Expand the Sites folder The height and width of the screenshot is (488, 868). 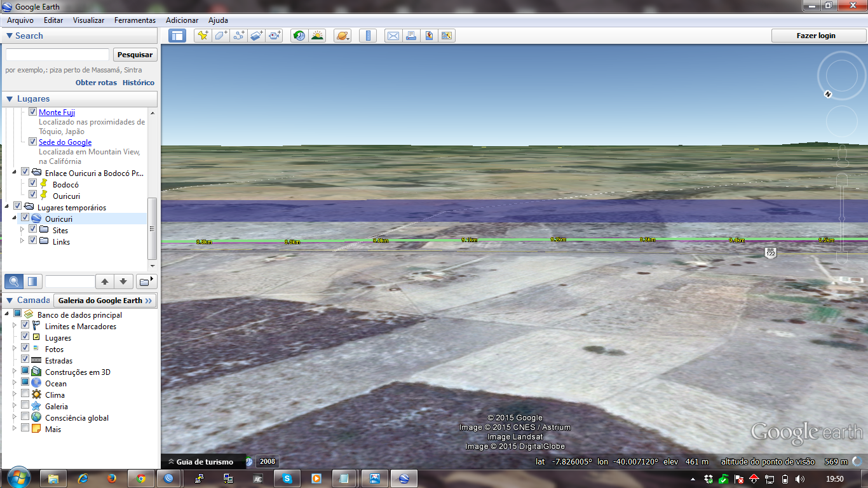click(x=23, y=229)
